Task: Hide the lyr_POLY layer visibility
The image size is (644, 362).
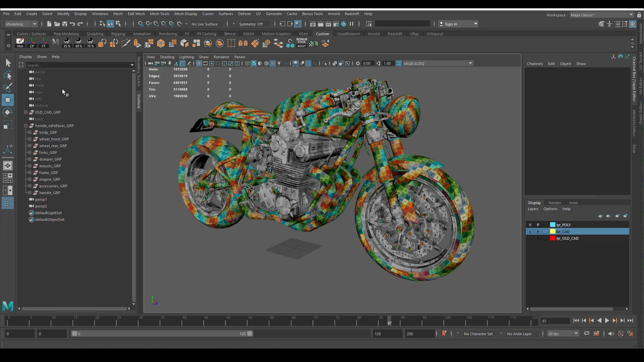Action: point(530,225)
